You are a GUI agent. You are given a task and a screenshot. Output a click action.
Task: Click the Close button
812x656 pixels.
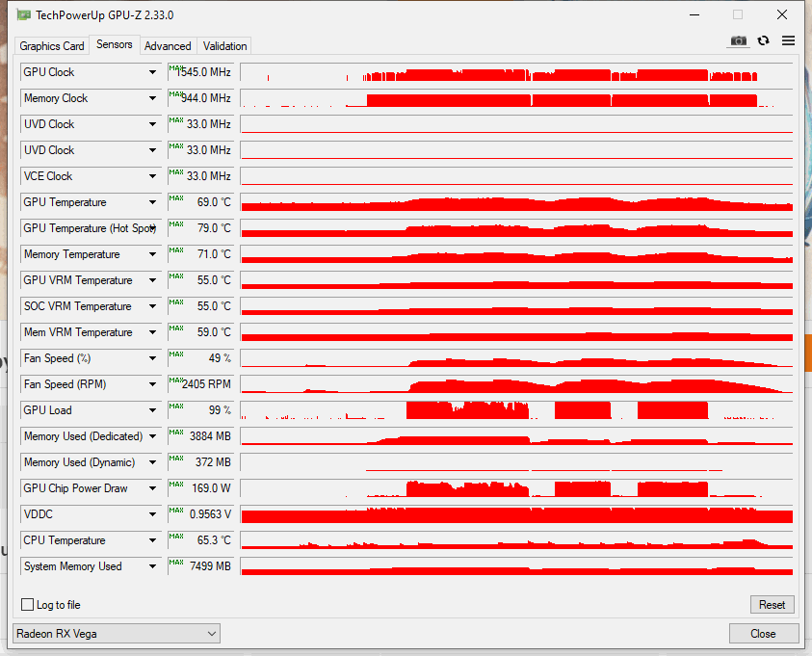pos(763,633)
